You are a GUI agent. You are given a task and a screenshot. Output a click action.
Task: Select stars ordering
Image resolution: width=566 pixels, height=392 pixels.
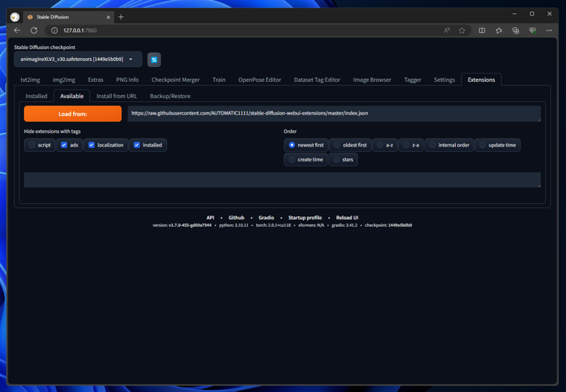[343, 159]
